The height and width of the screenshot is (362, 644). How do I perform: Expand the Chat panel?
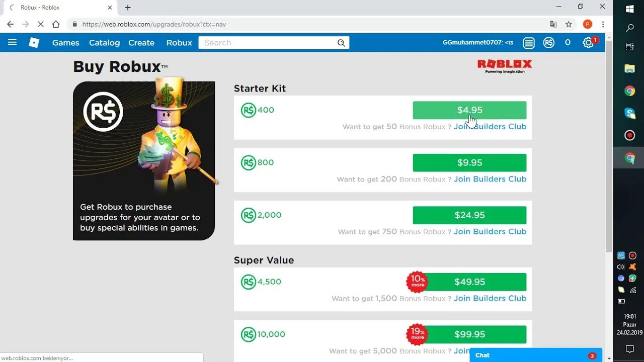[535, 355]
